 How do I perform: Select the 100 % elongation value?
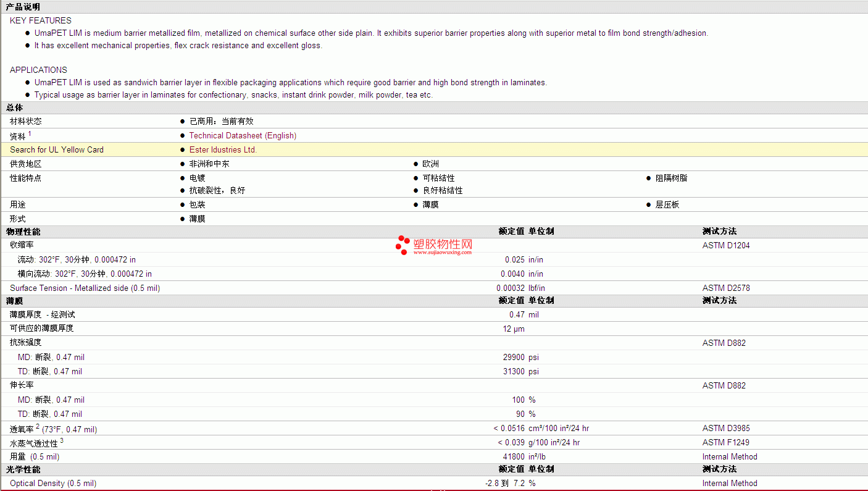(x=518, y=400)
